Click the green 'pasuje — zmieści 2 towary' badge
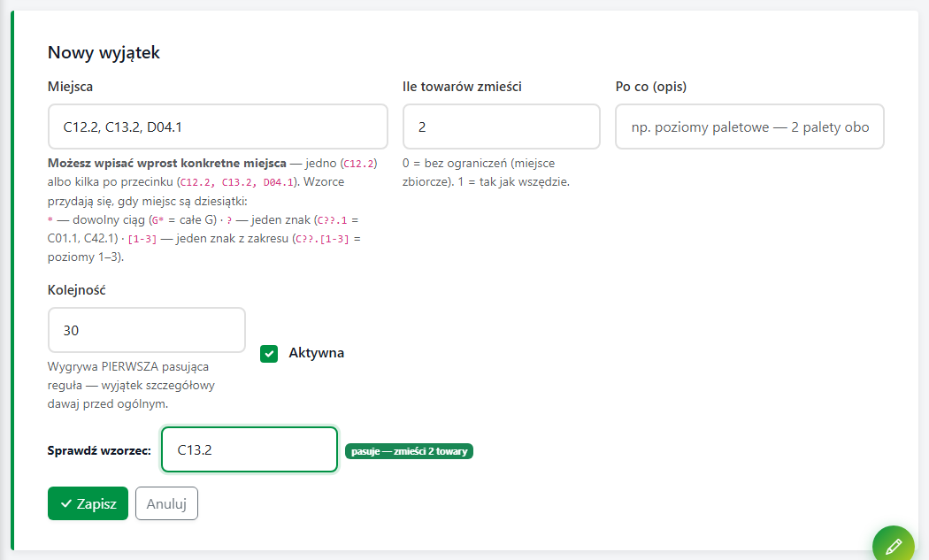 coord(409,451)
